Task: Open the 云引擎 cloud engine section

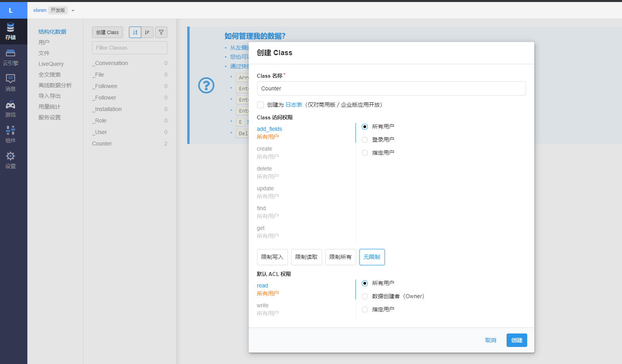Action: point(11,57)
